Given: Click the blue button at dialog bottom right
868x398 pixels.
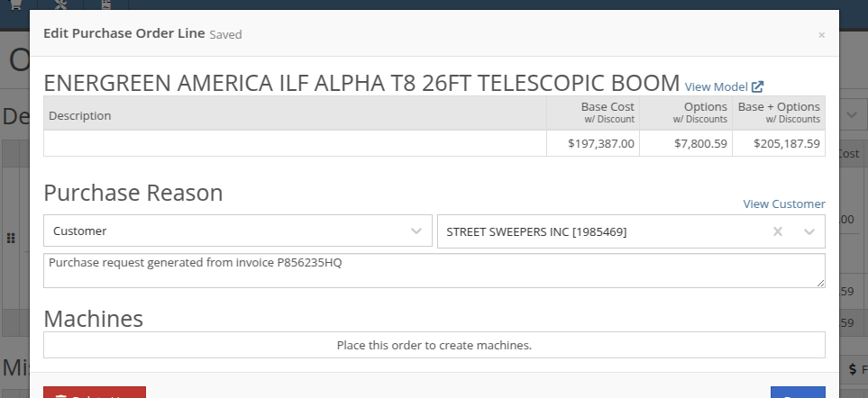Looking at the screenshot, I should click(x=798, y=392).
